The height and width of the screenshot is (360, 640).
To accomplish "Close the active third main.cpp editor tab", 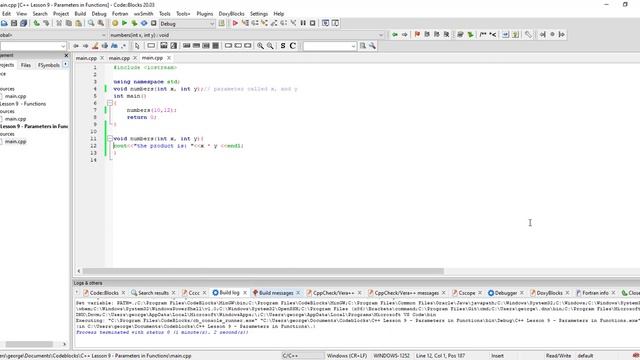I will pos(169,58).
